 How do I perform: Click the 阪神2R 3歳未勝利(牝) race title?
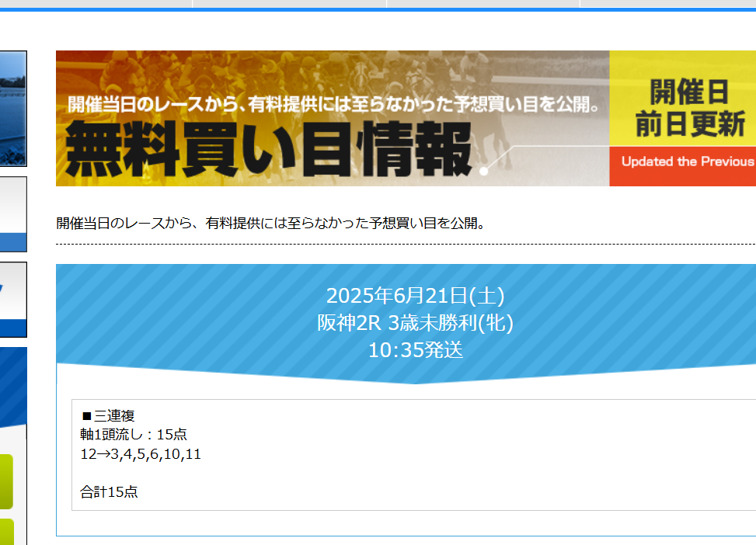(415, 323)
